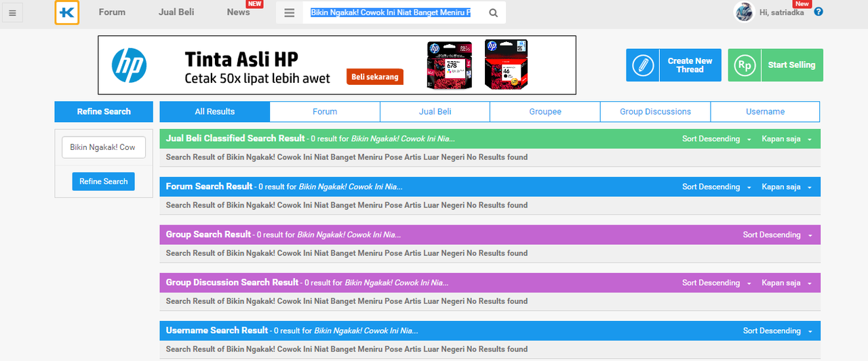Click the Forum Search Result heading
This screenshot has height=361, width=868.
coord(210,187)
